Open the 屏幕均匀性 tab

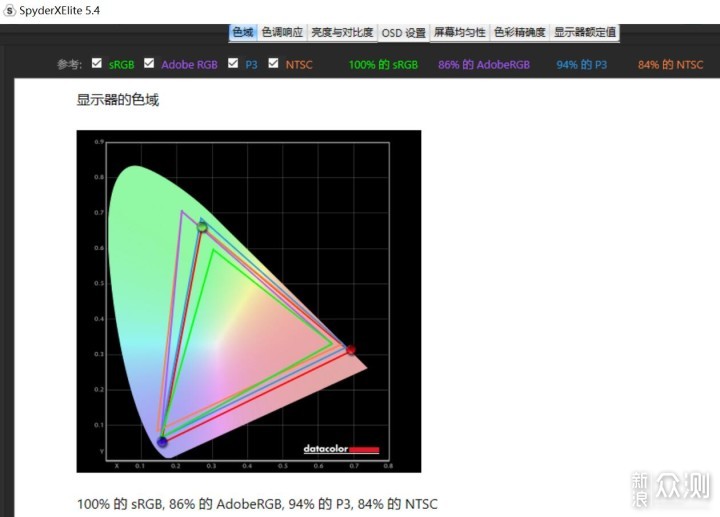(x=460, y=32)
